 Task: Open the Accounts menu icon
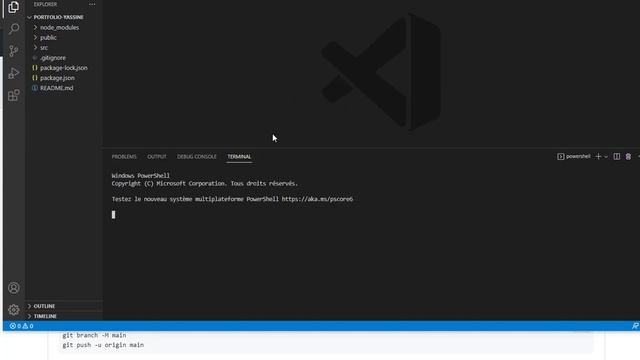coord(13,288)
